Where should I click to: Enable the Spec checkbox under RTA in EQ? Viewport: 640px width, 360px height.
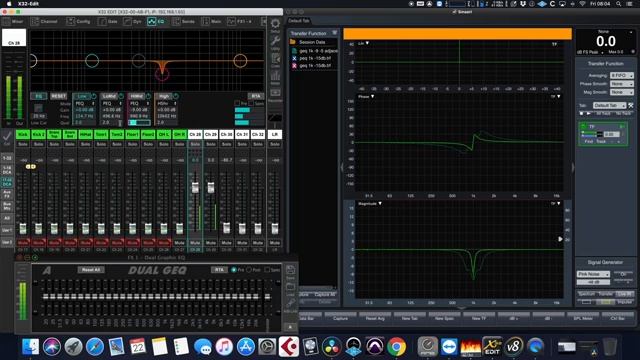point(251,103)
